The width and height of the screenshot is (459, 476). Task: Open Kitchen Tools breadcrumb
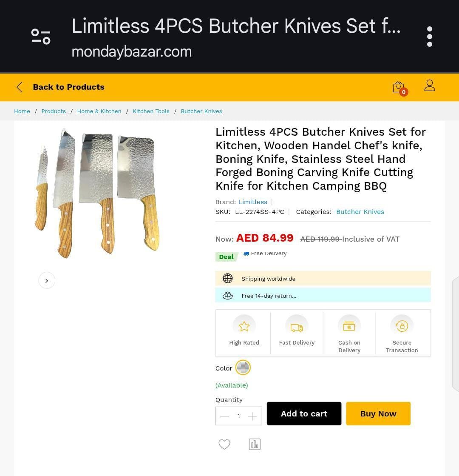coord(151,111)
